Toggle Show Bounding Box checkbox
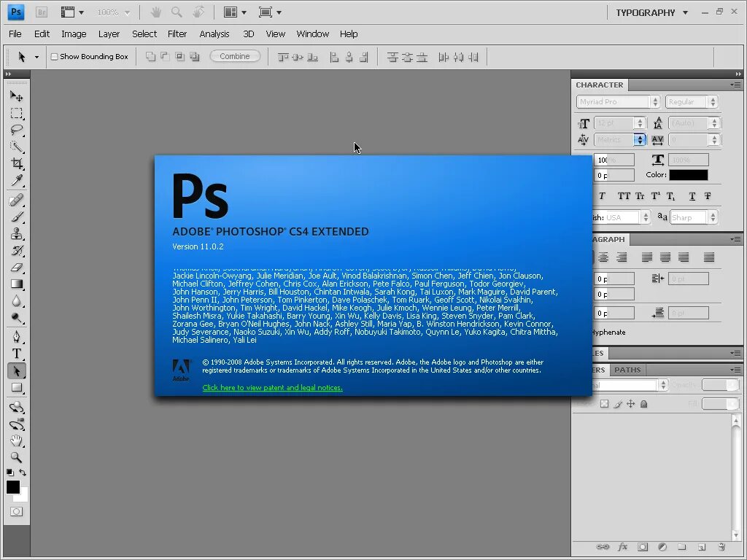 click(x=54, y=57)
